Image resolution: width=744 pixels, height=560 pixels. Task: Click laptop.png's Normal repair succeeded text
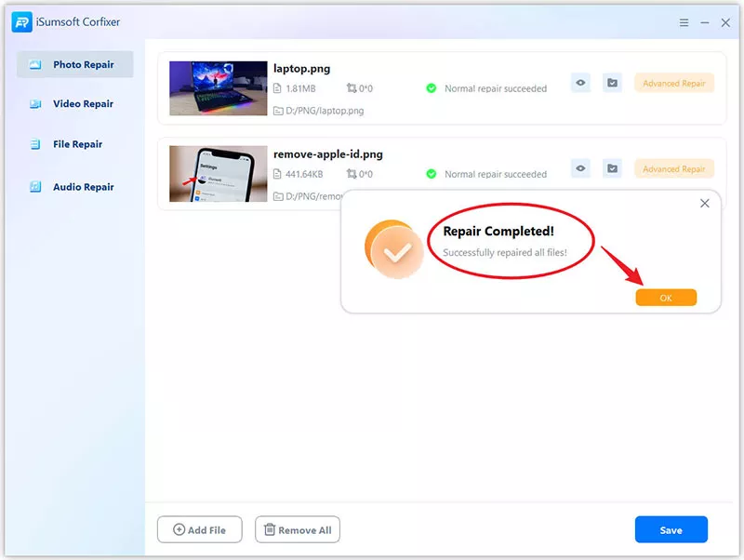pos(496,88)
